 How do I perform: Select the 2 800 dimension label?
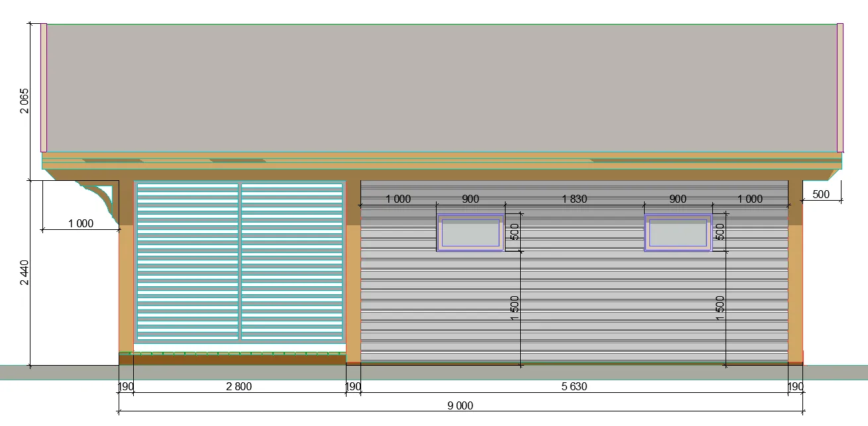239,387
